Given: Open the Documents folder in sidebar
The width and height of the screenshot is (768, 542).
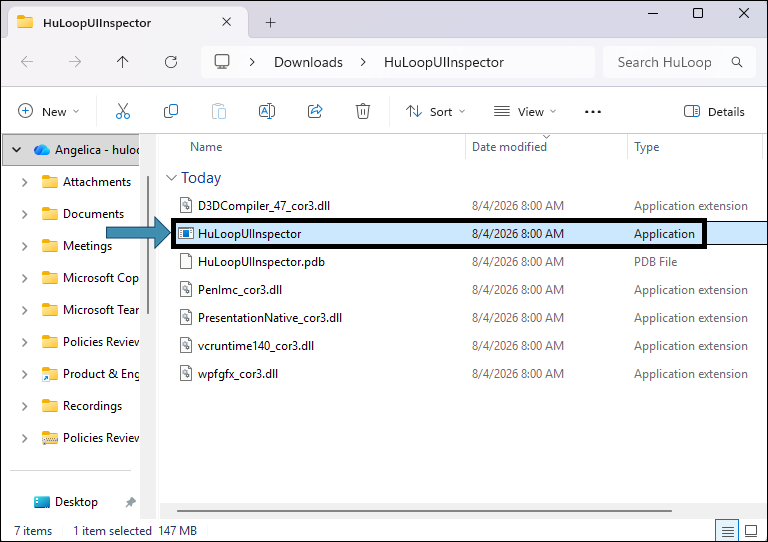Looking at the screenshot, I should [x=93, y=214].
